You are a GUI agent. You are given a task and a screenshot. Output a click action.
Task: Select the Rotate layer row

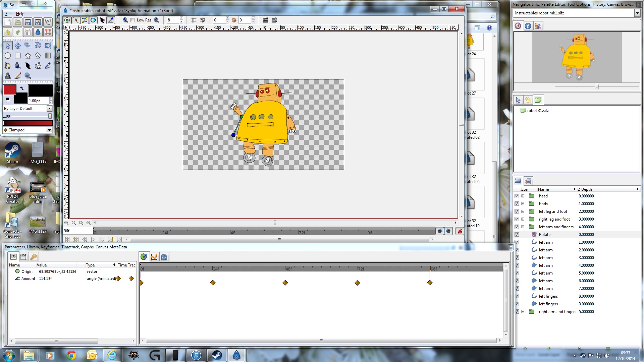[577, 235]
